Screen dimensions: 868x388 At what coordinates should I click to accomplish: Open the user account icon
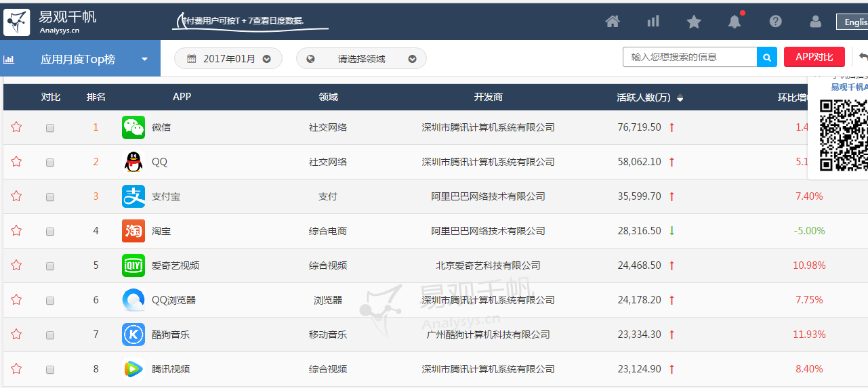(816, 22)
